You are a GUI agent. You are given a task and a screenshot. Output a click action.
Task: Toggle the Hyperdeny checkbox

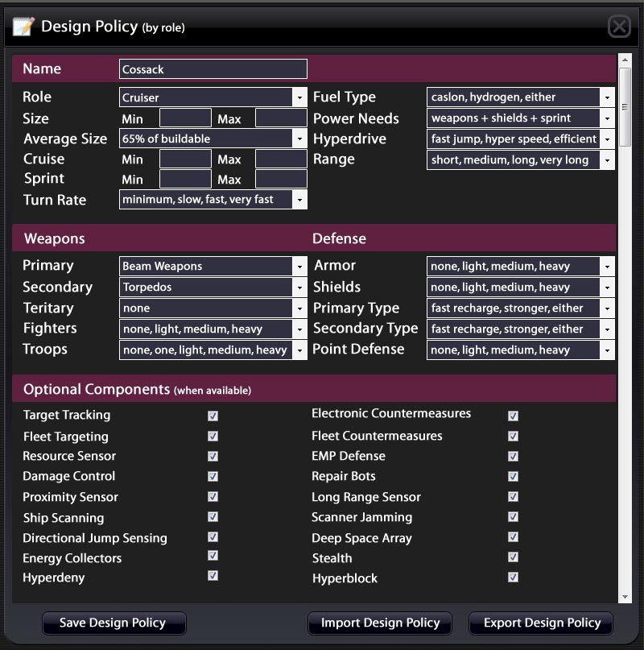click(213, 575)
